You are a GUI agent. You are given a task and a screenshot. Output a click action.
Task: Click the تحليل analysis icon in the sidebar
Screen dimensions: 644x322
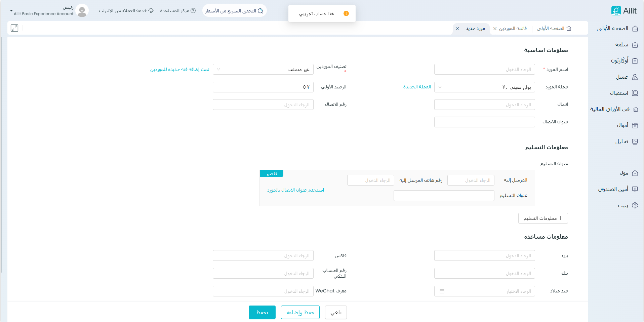635,142
